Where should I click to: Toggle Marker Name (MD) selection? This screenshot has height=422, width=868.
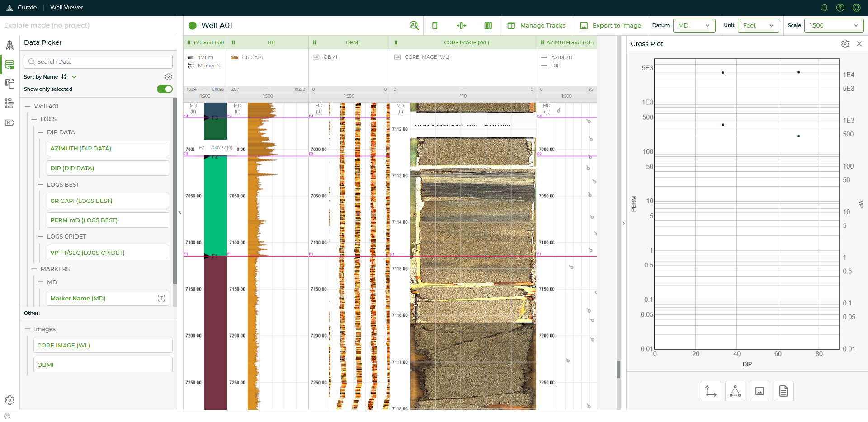coord(108,298)
